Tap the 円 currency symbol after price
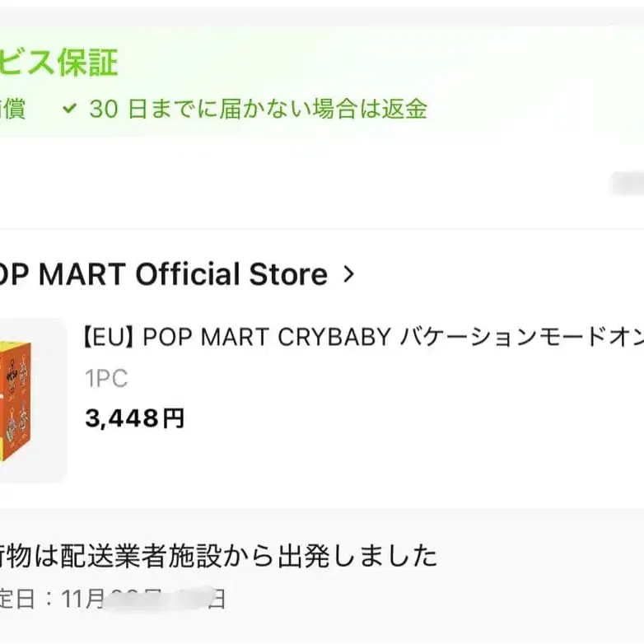This screenshot has width=644, height=644. (x=173, y=418)
